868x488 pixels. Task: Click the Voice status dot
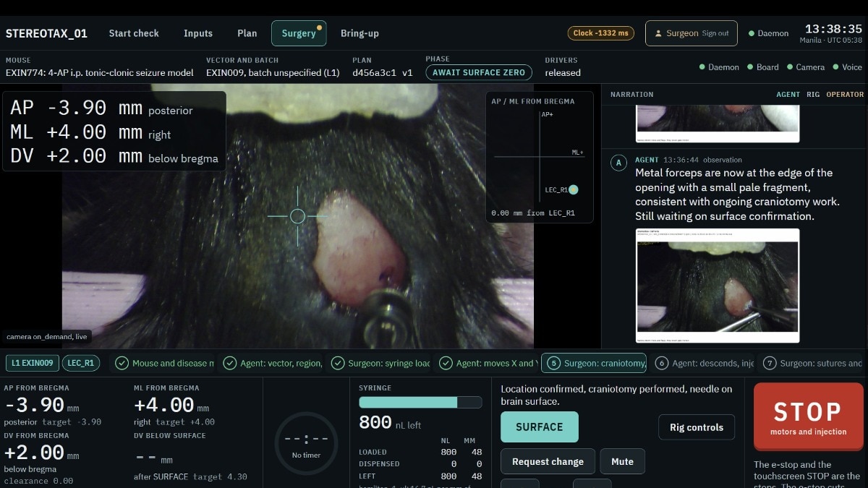835,67
